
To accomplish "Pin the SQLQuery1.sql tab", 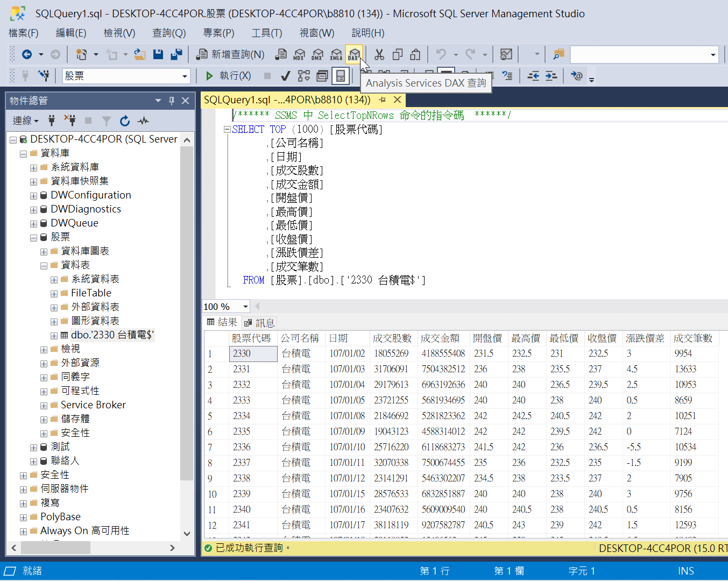I will [383, 100].
